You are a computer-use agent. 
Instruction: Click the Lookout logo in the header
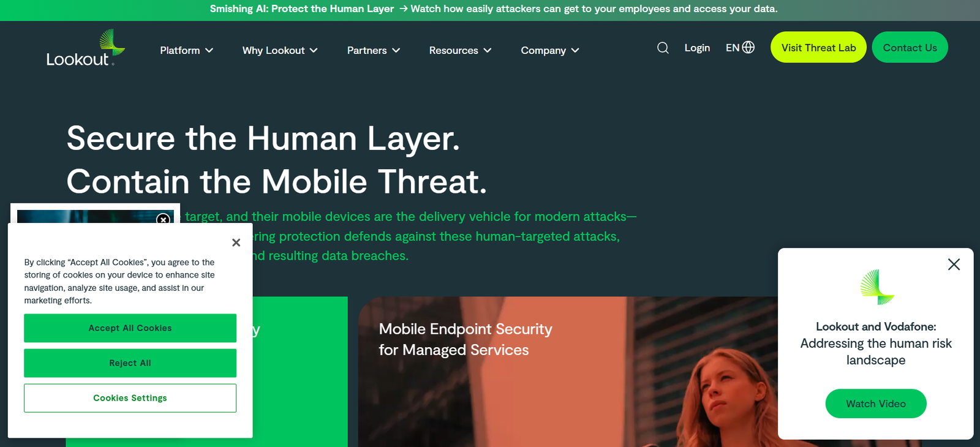(85, 48)
